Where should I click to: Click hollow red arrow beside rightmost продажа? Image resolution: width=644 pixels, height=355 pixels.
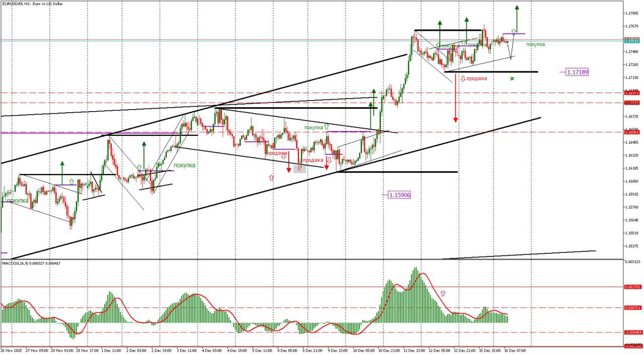click(462, 78)
